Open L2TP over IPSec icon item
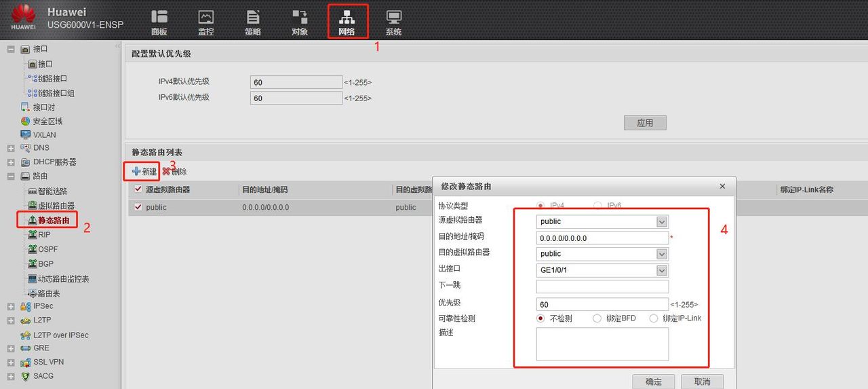Viewport: 868px width, 389px height. 26,335
